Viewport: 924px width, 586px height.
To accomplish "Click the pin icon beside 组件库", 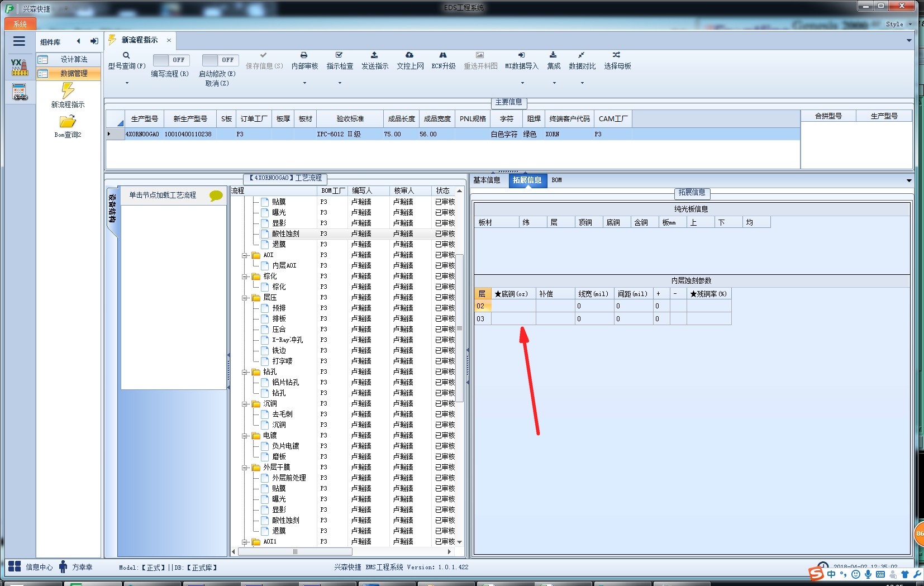I will [x=94, y=41].
